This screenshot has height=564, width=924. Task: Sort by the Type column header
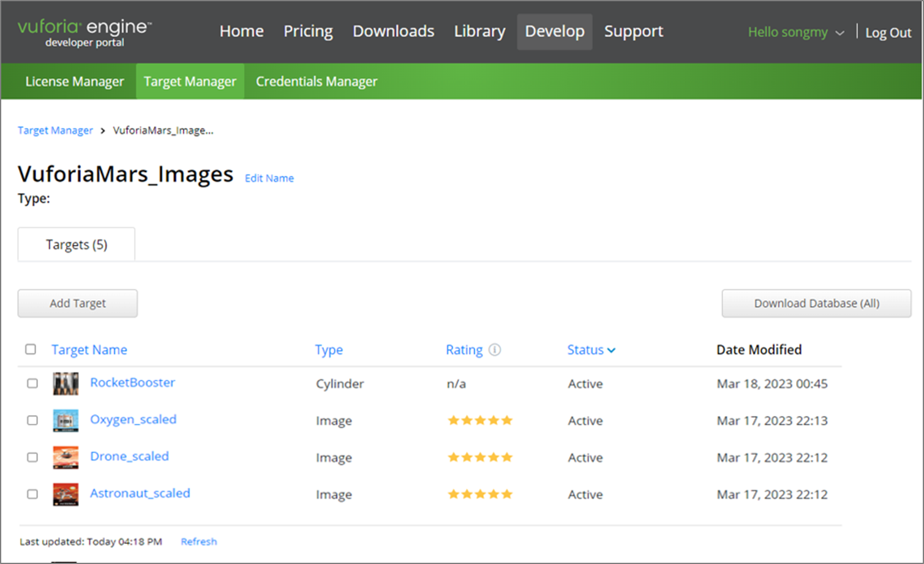tap(329, 350)
